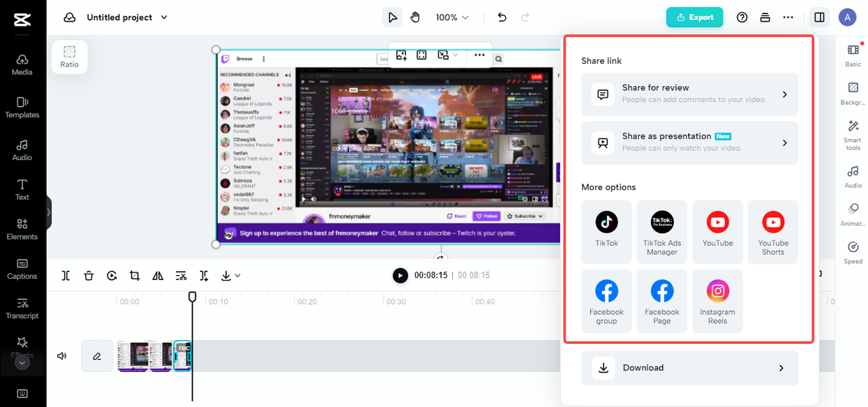The image size is (868, 407).
Task: Select the pointer selection tool
Action: tap(392, 18)
